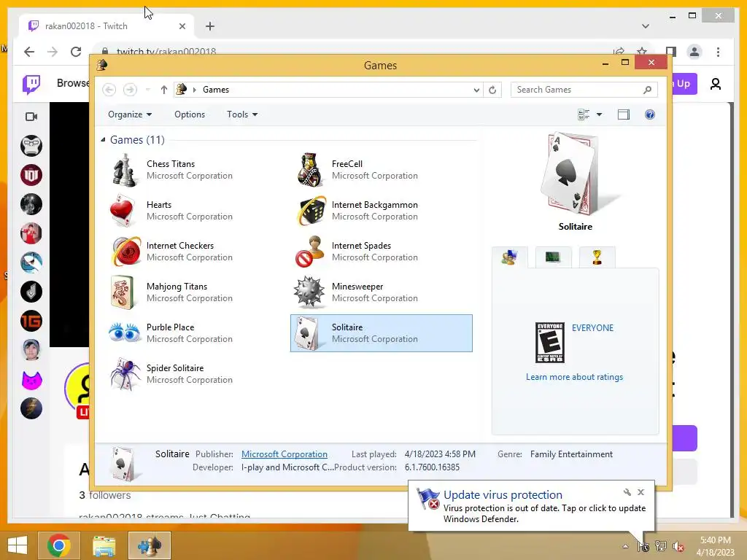
Task: Open Chrome's three-dot menu
Action: coord(718,52)
